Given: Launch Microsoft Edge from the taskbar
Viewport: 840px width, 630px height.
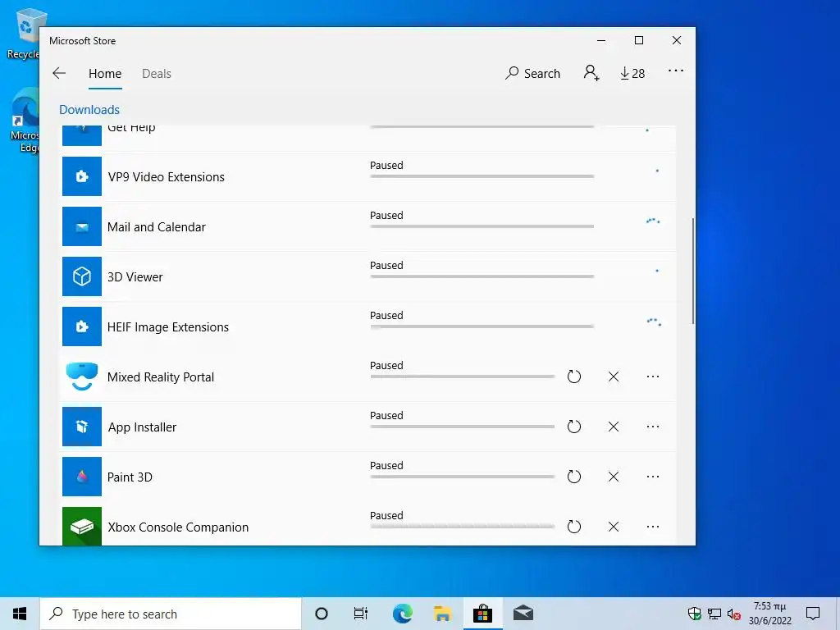Looking at the screenshot, I should (402, 614).
